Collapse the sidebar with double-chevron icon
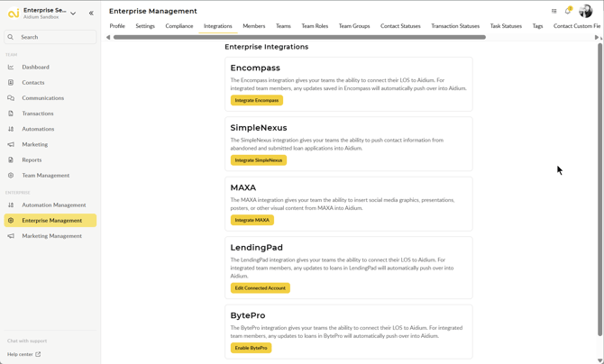Screen dimensions: 604x364 [x=91, y=14]
